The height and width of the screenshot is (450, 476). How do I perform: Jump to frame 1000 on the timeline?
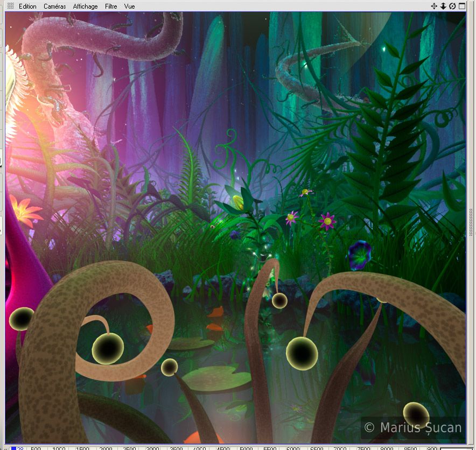(x=59, y=448)
